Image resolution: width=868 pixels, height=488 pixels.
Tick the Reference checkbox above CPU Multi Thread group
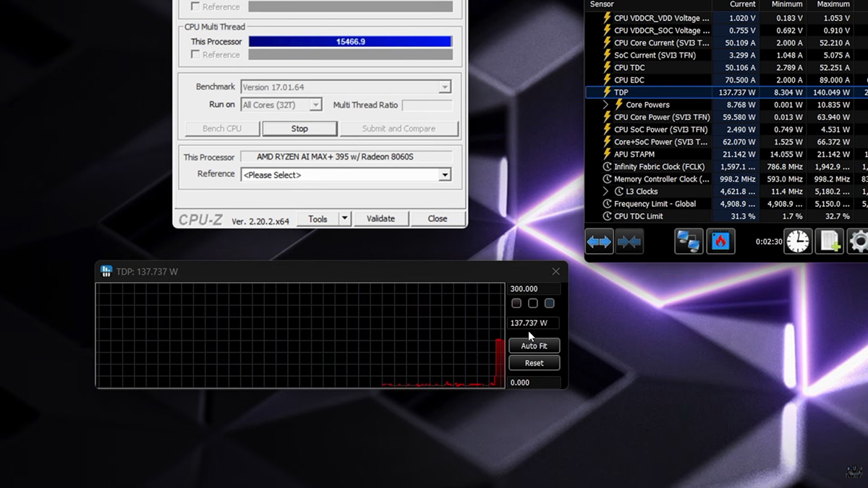[195, 7]
